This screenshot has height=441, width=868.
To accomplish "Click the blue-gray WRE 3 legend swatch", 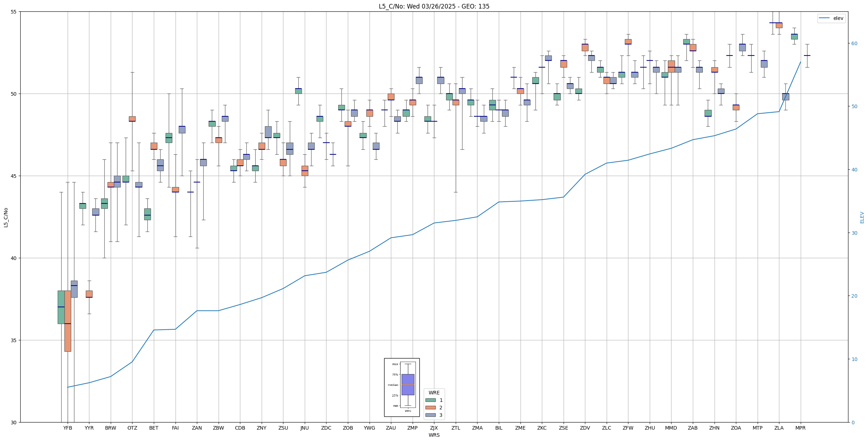I will pos(430,415).
